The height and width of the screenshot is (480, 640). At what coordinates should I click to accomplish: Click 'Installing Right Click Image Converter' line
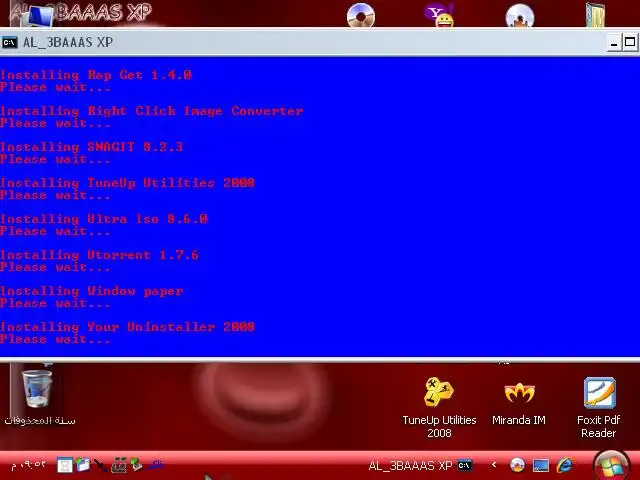151,111
